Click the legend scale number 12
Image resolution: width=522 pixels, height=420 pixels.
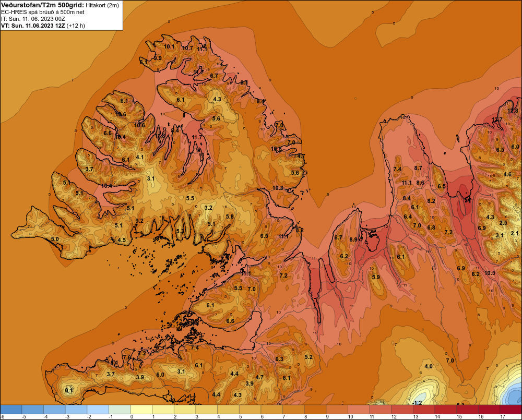[394, 417]
